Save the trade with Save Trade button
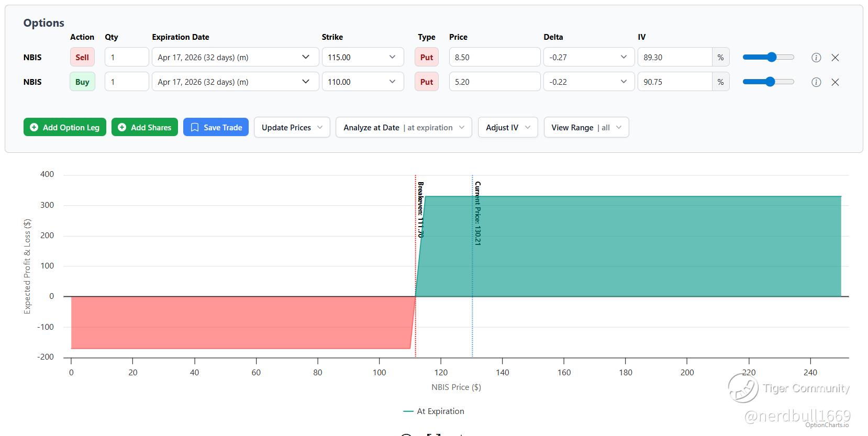Image resolution: width=868 pixels, height=436 pixels. tap(216, 127)
